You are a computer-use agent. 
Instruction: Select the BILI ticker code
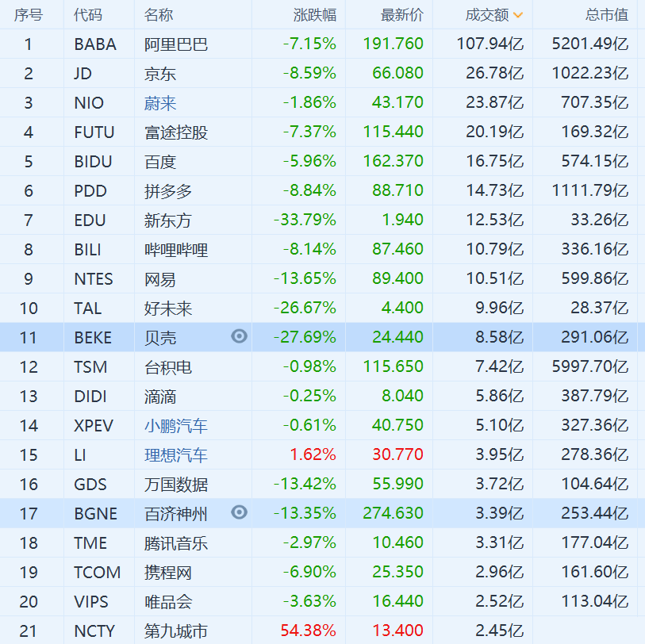[x=87, y=250]
